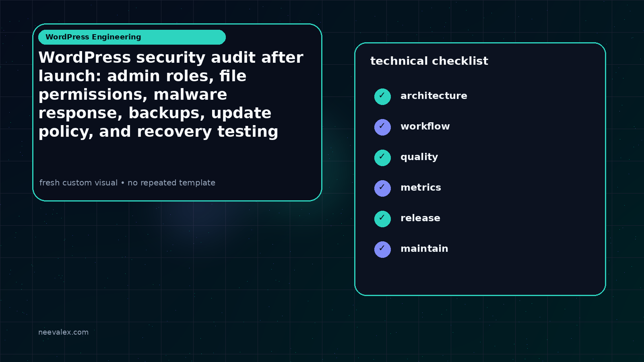Screen dimensions: 644x362
Task: Click the WordPress security audit headline
Action: tap(171, 95)
